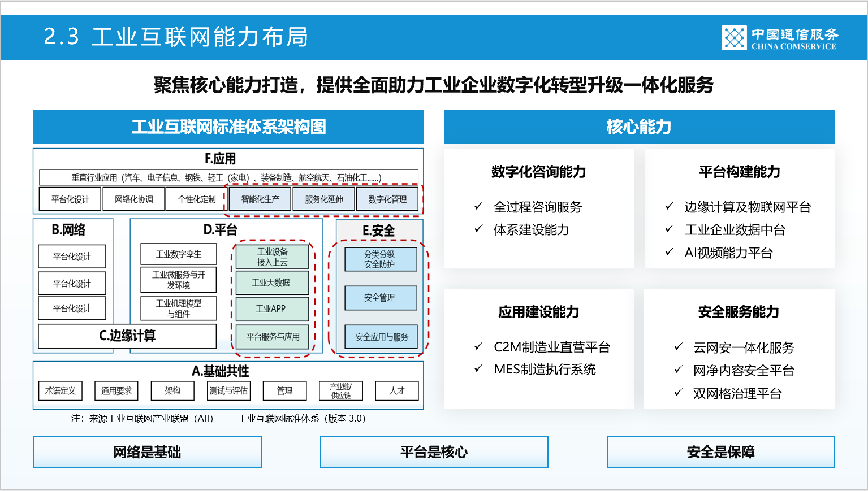This screenshot has height=491, width=868.
Task: Select the headline starting with 聚焦核心能力打造
Action: tap(433, 85)
